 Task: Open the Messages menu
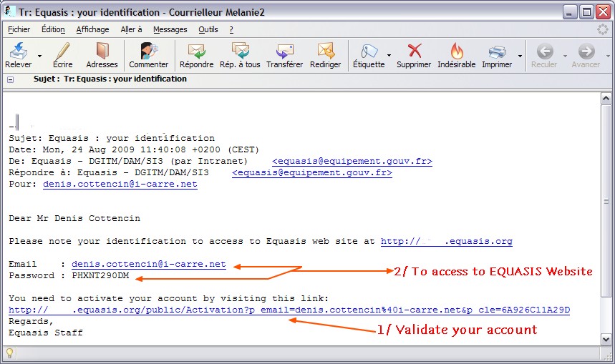click(x=170, y=29)
